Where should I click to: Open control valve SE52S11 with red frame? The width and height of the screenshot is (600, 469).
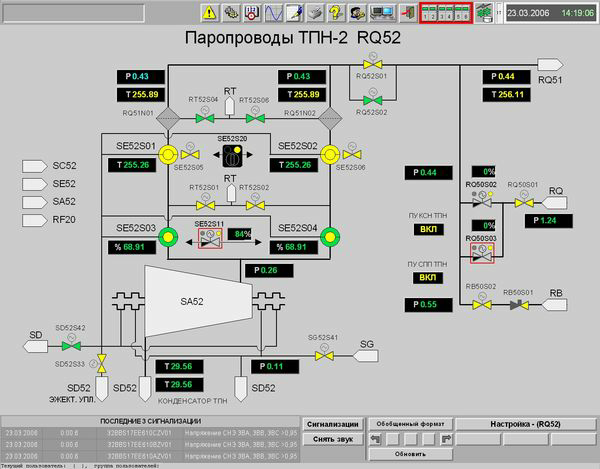210,238
